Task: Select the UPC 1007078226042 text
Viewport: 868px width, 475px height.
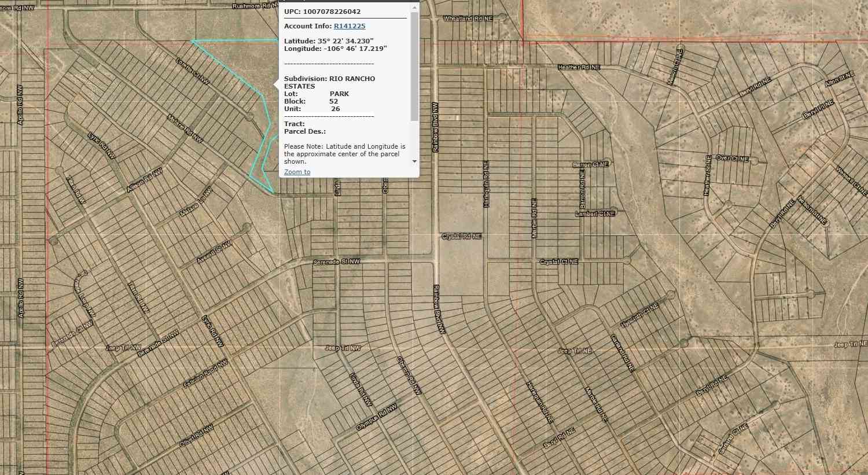Action: click(x=322, y=12)
